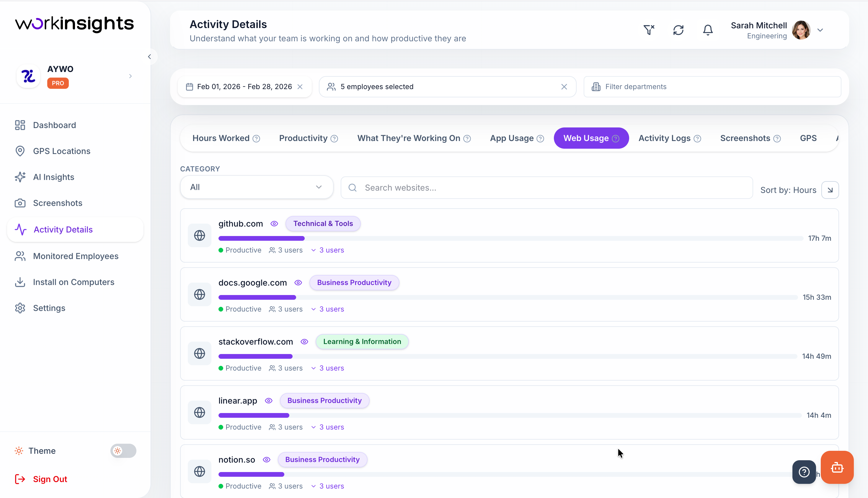868x498 pixels.
Task: Switch to What They're Working On tab
Action: (414, 138)
